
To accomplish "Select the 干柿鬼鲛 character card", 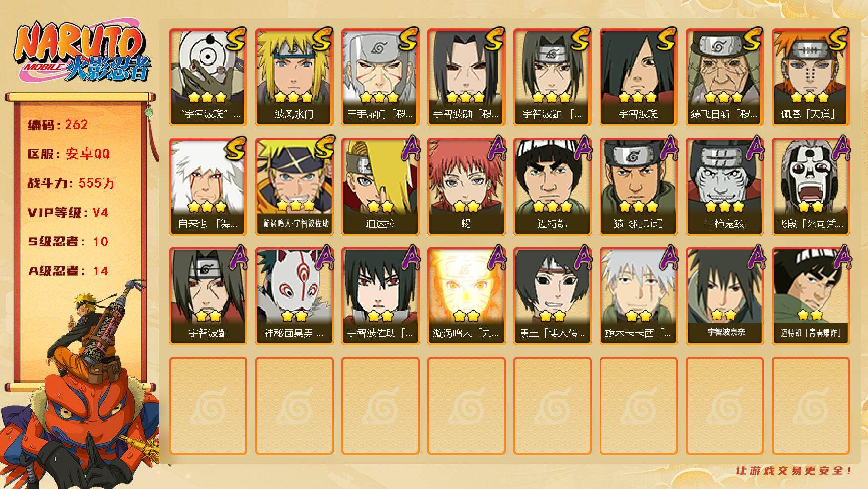I will click(x=724, y=187).
